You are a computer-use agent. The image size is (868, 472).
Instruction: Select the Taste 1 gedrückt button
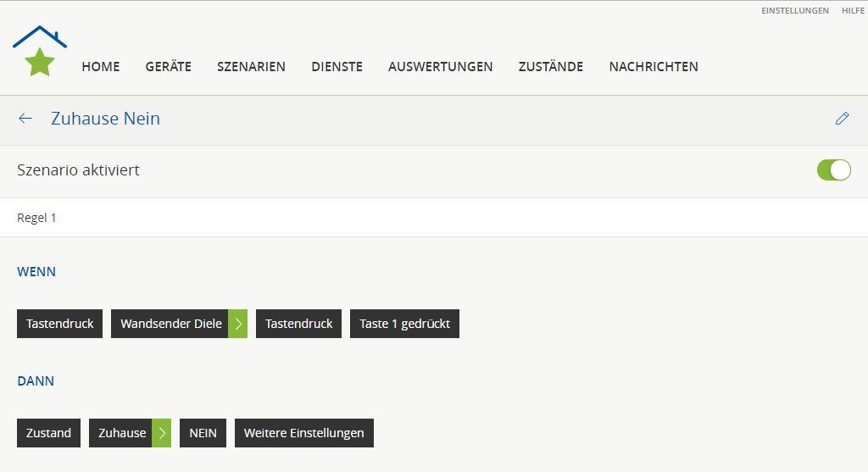[x=404, y=324]
